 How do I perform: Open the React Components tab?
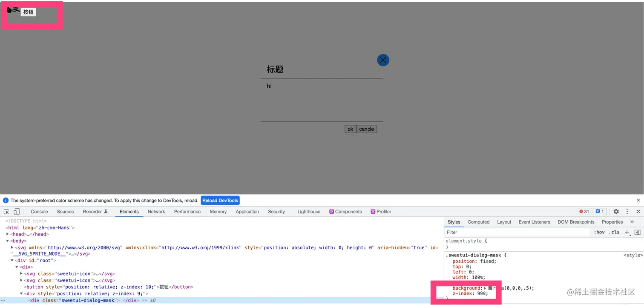coord(345,212)
